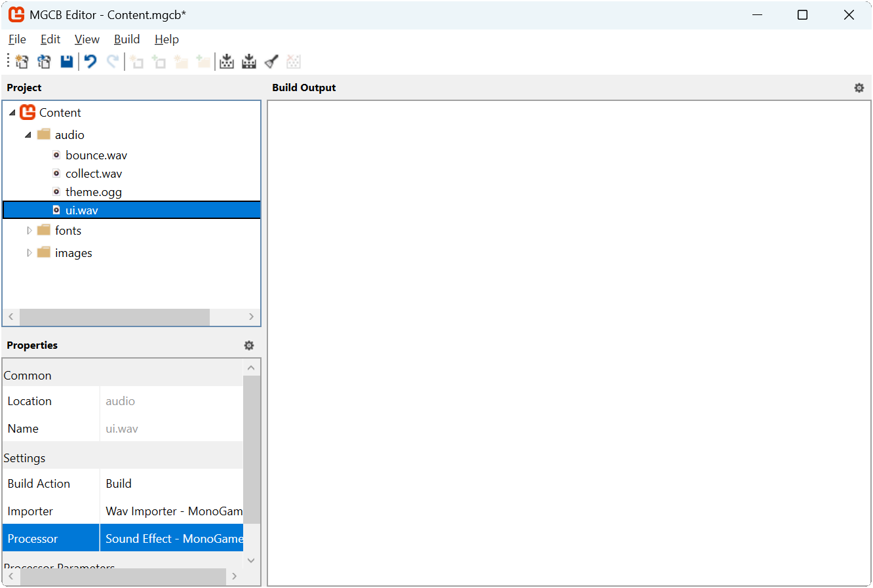Viewport: 873px width, 588px height.
Task: Save the content project with the toolbar icon
Action: 66,61
